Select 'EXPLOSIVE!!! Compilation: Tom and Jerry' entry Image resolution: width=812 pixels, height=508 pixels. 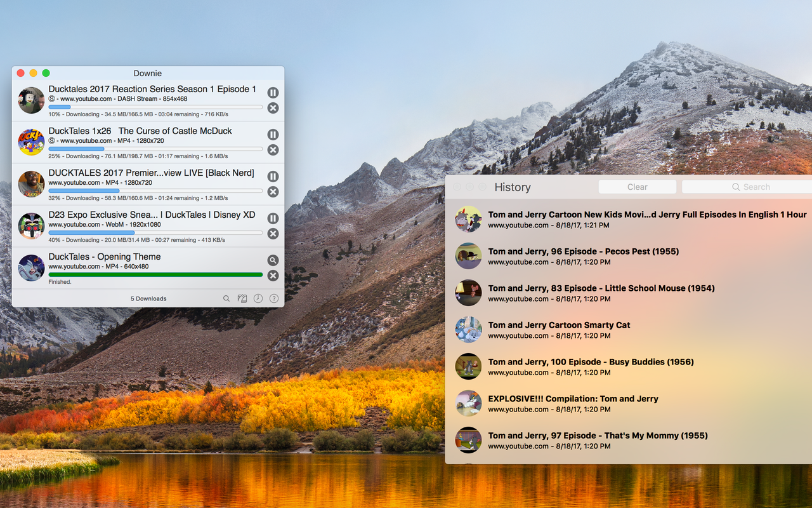point(573,399)
